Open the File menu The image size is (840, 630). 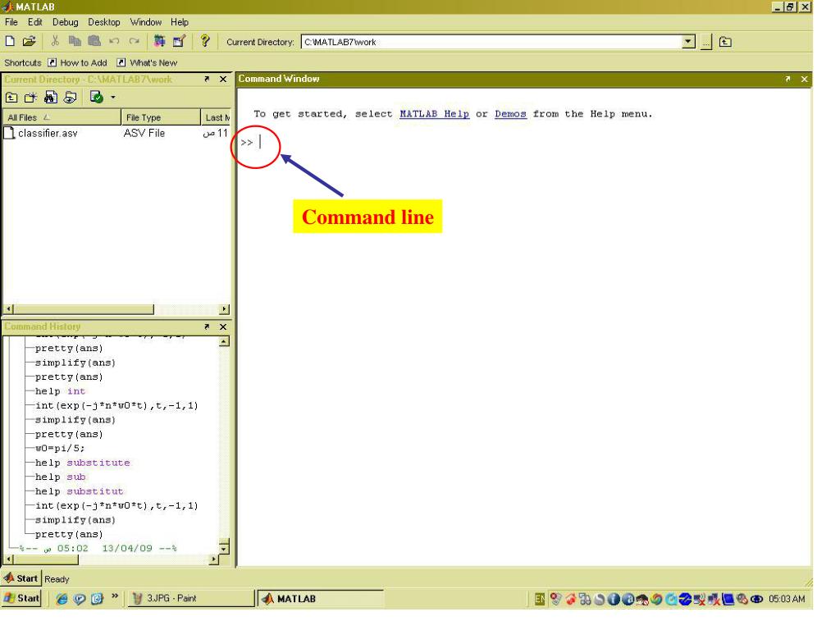tap(11, 22)
